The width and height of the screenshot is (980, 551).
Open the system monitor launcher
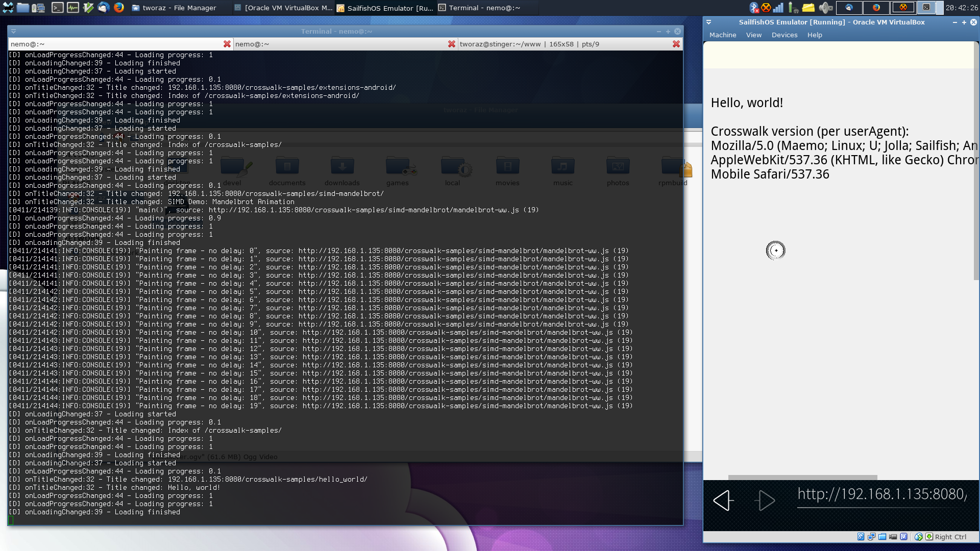click(x=73, y=8)
